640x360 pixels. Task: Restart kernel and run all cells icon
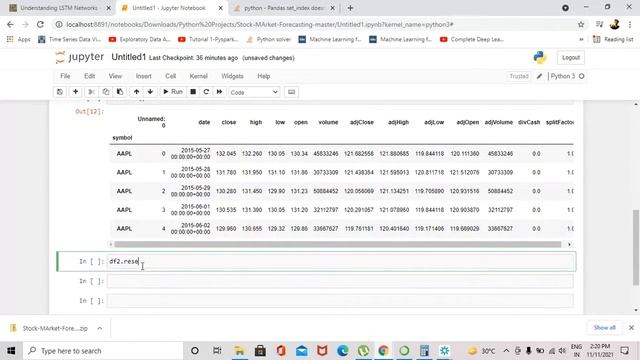219,92
